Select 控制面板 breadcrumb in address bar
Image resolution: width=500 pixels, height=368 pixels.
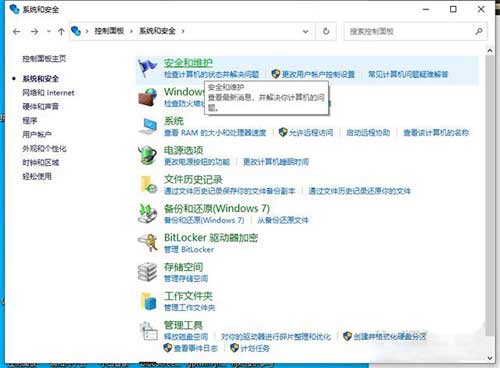pyautogui.click(x=109, y=31)
